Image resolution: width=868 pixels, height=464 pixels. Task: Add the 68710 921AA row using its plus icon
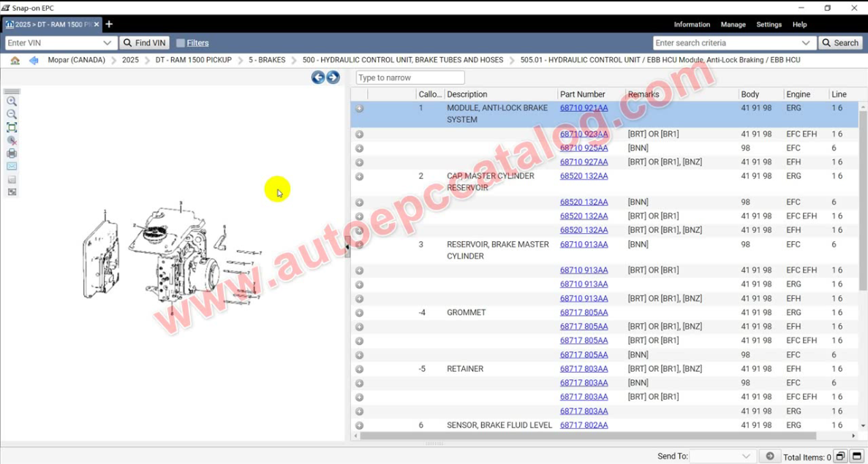point(359,108)
